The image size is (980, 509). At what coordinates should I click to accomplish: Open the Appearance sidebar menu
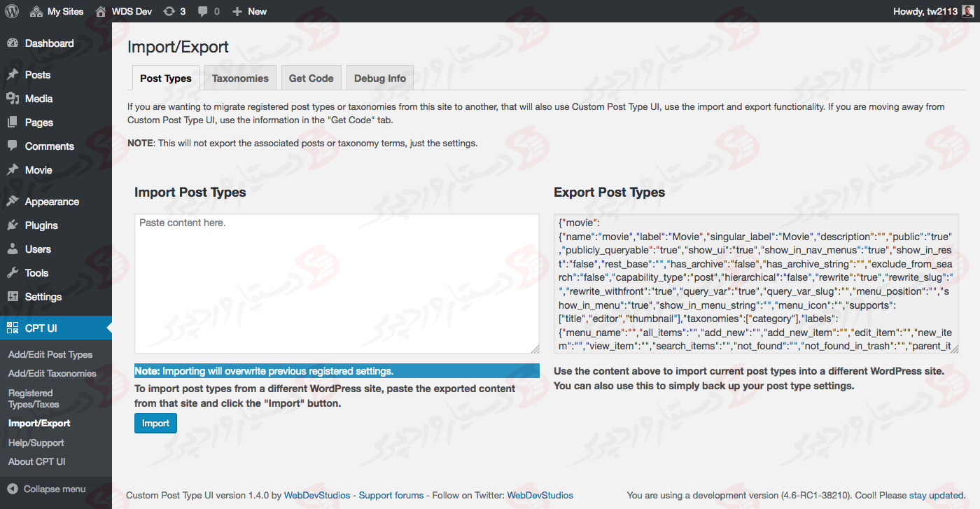click(52, 202)
